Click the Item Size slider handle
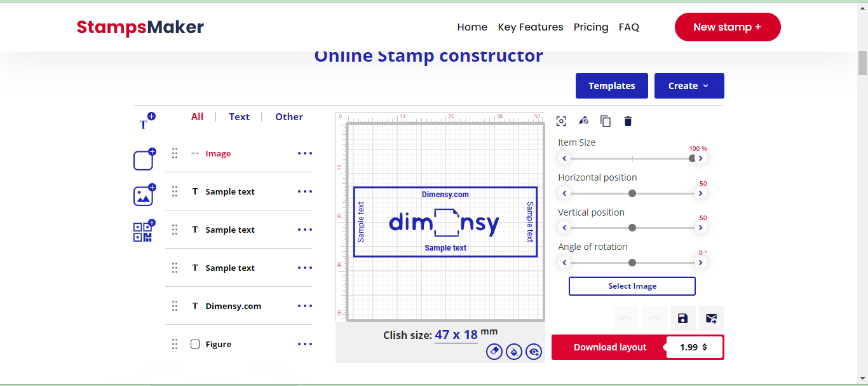Viewport: 868px width, 386px height. click(x=692, y=158)
